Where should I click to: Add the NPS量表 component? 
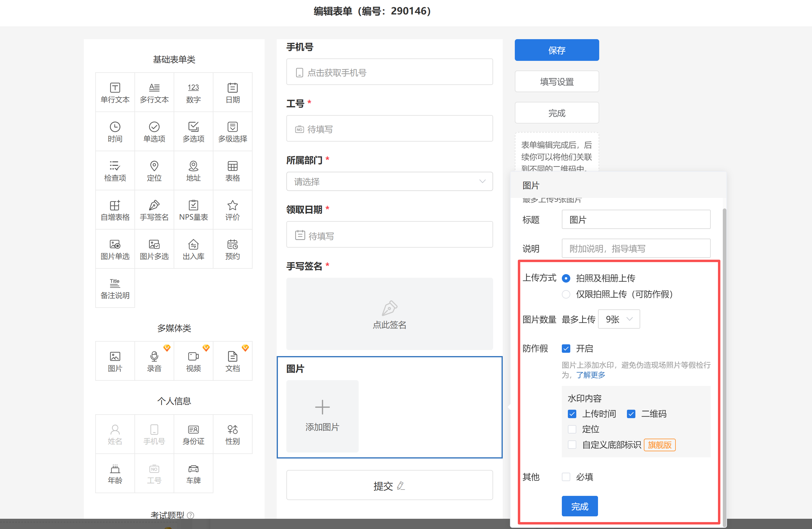(194, 210)
